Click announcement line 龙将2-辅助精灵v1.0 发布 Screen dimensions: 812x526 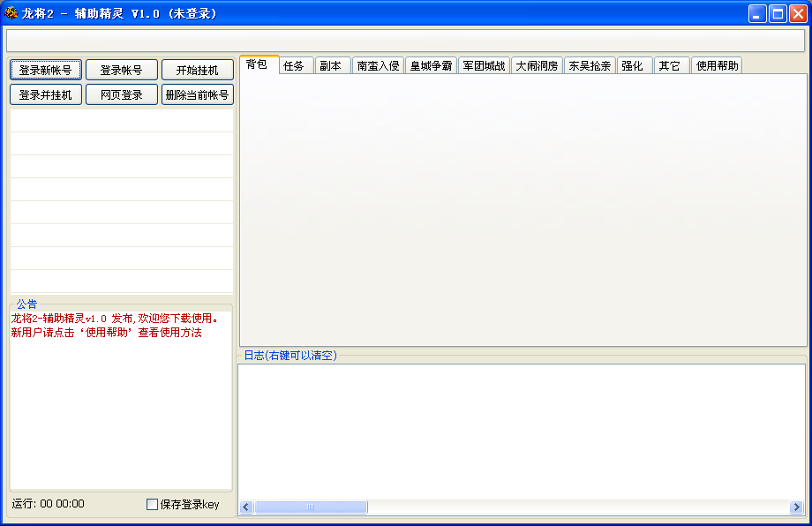click(x=114, y=319)
